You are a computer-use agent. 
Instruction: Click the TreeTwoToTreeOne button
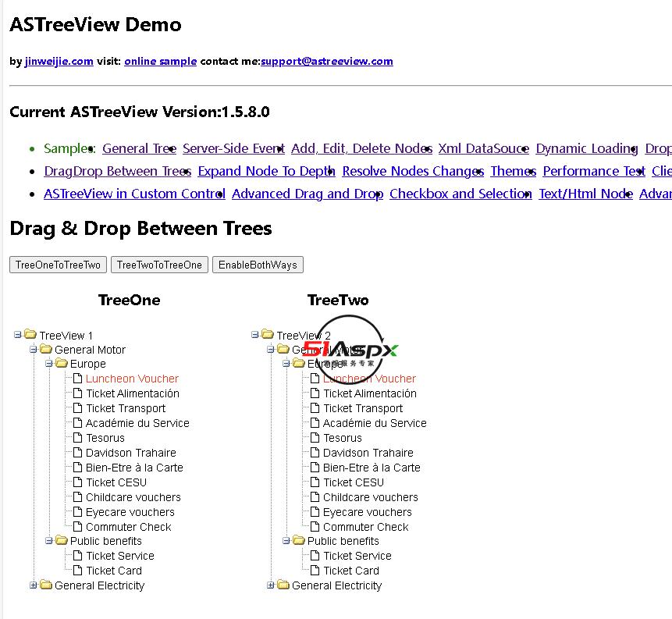tap(159, 265)
